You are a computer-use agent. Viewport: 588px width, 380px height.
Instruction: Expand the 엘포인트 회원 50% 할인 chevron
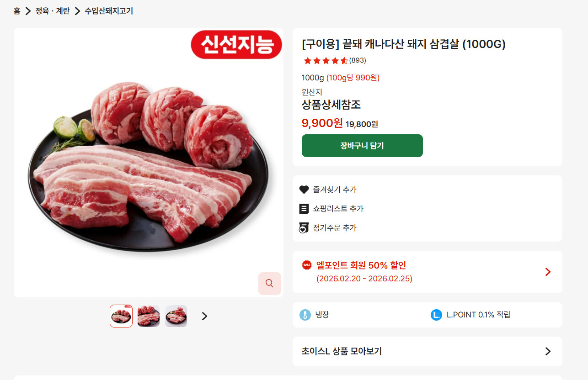click(548, 272)
